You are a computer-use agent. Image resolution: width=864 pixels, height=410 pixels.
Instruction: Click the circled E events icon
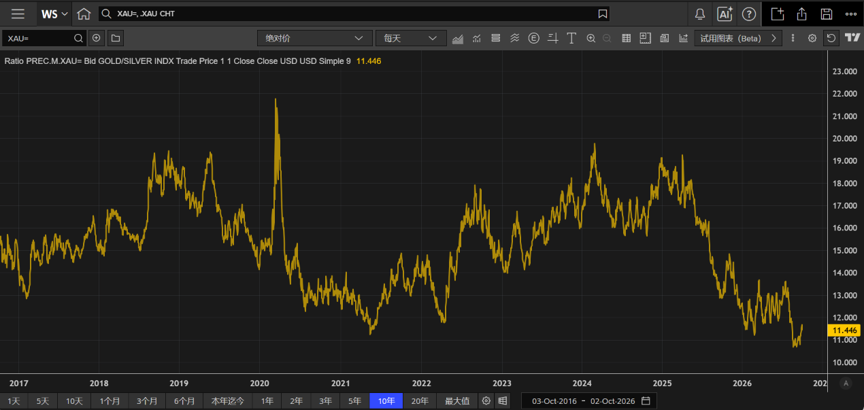(533, 38)
